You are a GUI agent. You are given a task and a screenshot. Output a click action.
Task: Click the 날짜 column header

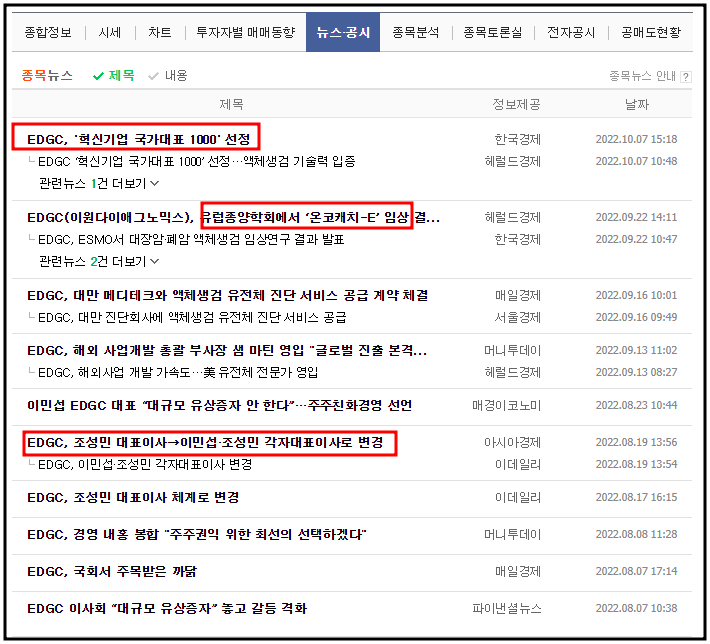coord(637,105)
